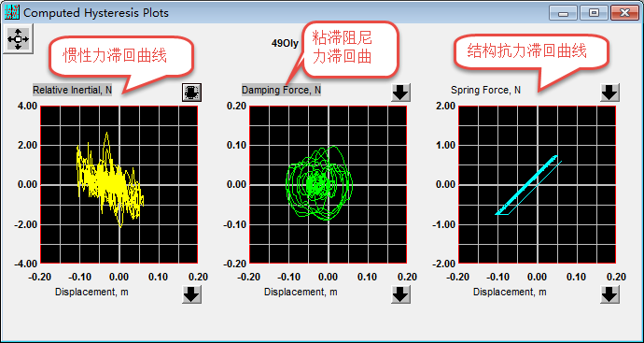
Task: Click the Spring Force, N label
Action: point(485,90)
